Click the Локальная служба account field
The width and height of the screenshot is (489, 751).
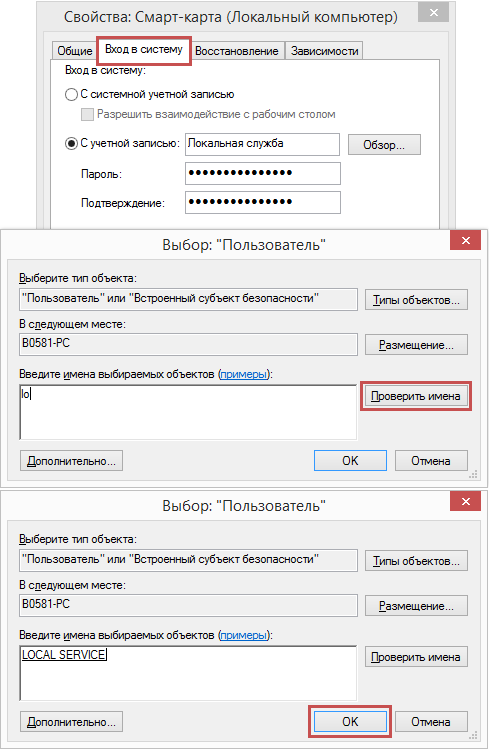262,144
